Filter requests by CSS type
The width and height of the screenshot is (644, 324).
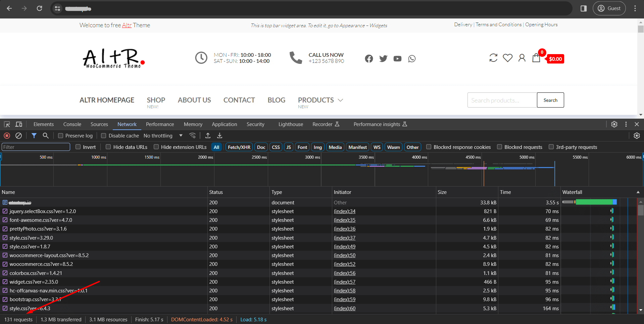[x=276, y=147]
